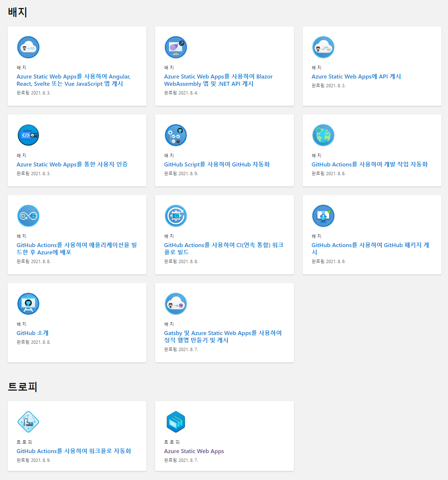
Task: Open GitHub Script를 사용하여 GitHub 자동화 link
Action: point(217,164)
